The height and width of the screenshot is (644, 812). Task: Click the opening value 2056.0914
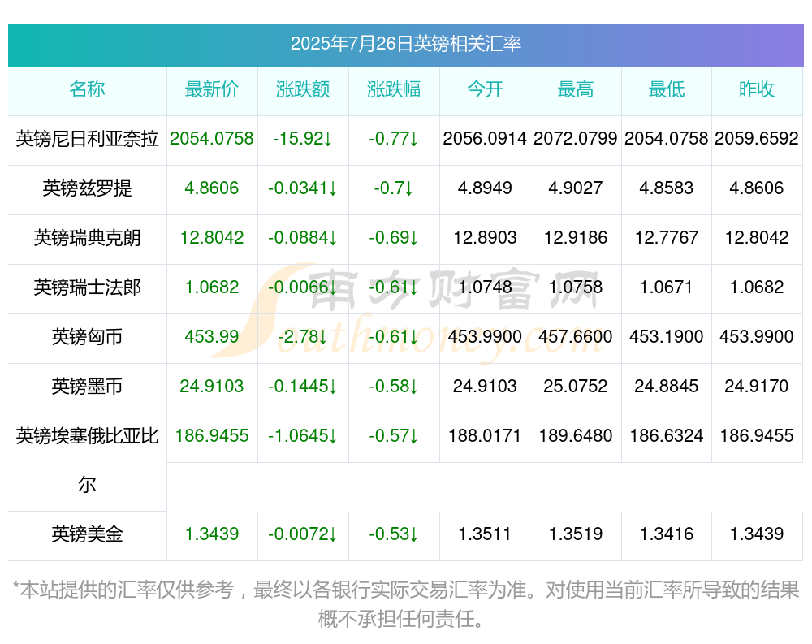click(x=485, y=139)
